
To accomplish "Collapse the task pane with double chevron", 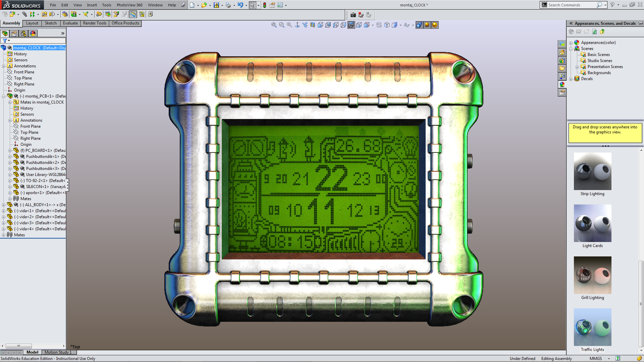I will pos(571,23).
